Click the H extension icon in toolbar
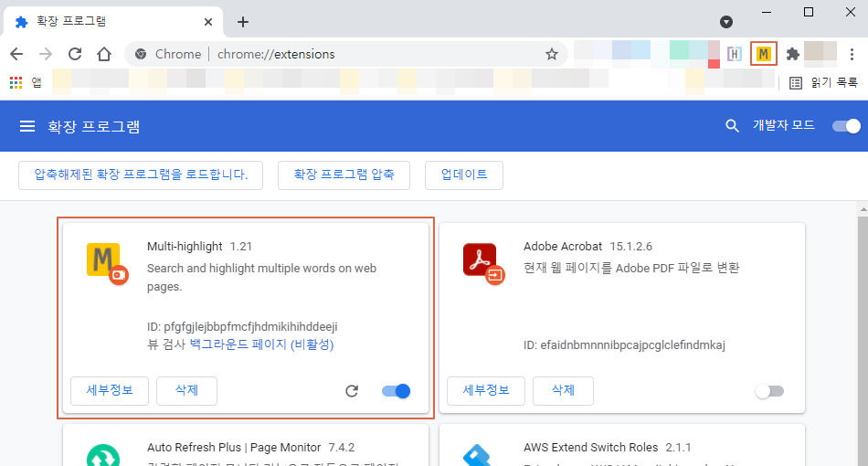This screenshot has height=466, width=868. click(734, 54)
